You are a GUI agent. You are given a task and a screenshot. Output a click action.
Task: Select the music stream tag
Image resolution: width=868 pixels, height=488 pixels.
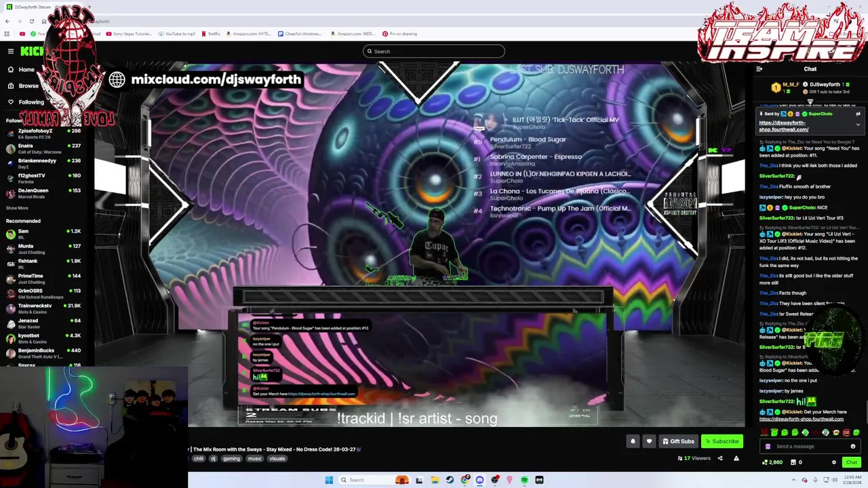254,459
